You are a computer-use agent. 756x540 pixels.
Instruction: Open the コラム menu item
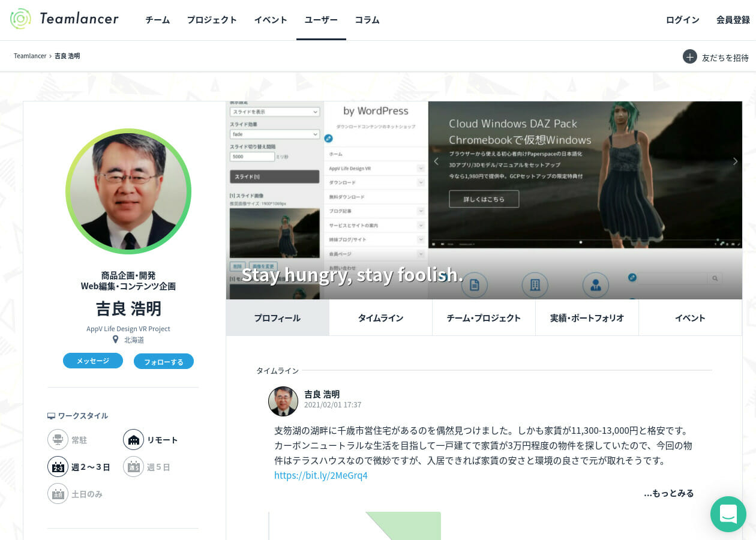point(367,20)
